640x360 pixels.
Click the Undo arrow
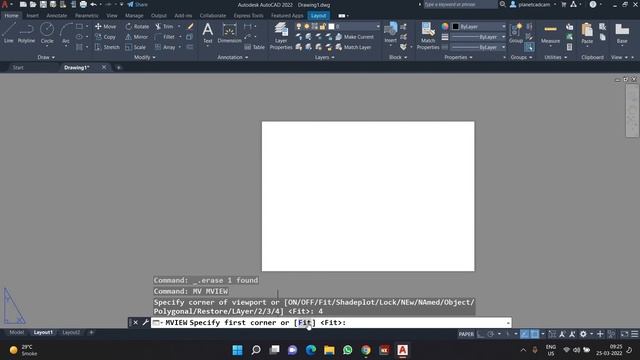(93, 4)
